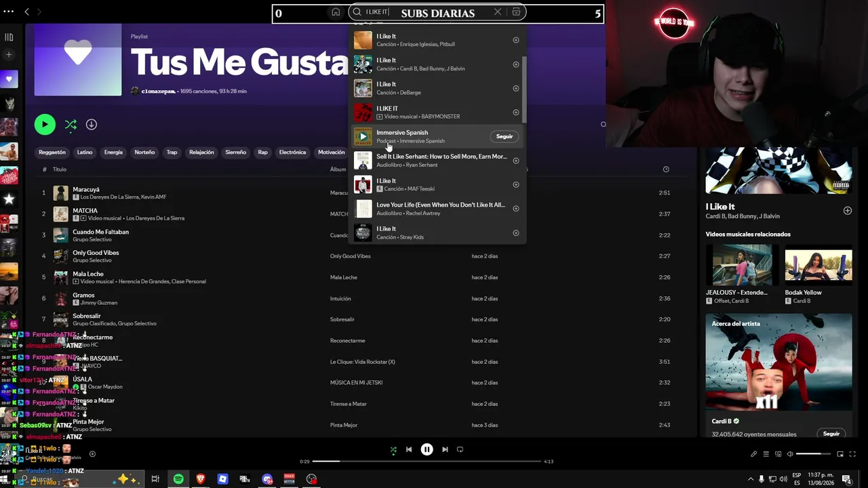
Task: Open the song Maracuyá
Action: click(86, 190)
